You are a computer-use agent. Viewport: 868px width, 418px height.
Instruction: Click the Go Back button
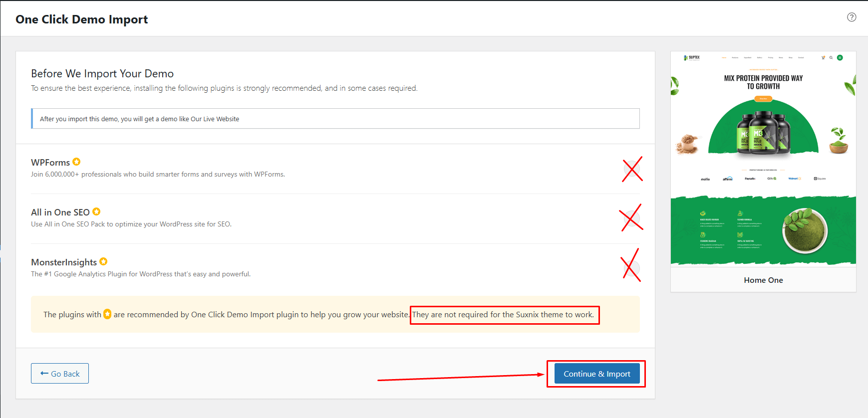60,374
